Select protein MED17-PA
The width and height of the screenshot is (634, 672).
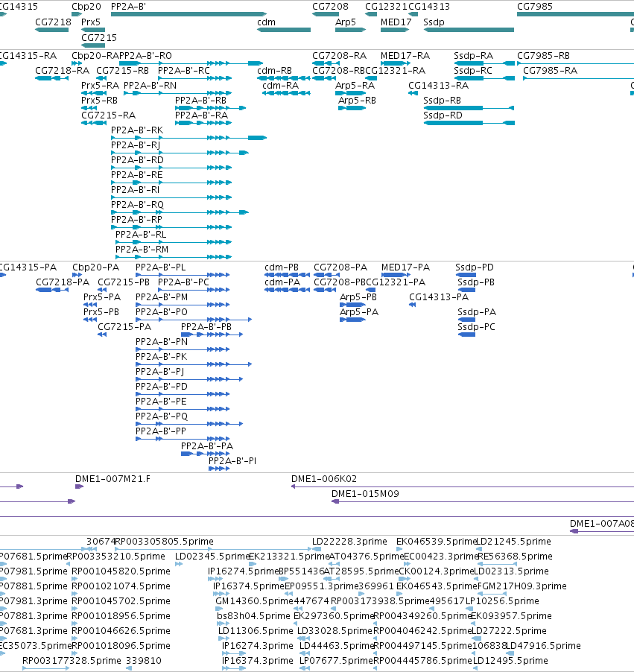[405, 267]
